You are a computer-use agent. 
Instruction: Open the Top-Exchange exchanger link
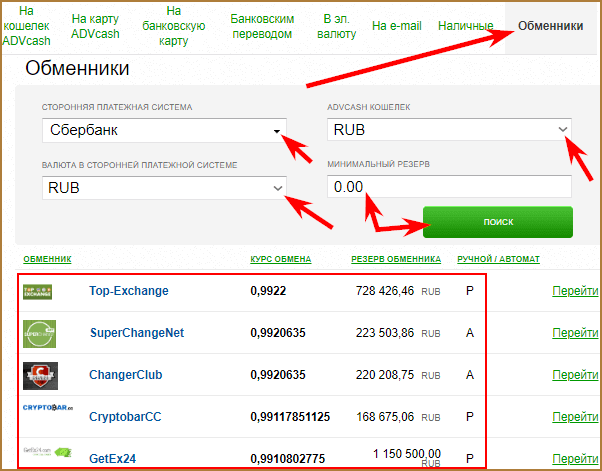point(129,291)
